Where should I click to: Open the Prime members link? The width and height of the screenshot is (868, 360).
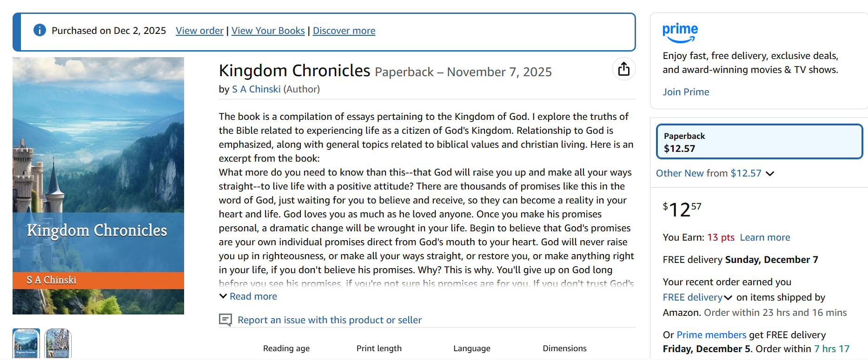point(711,335)
